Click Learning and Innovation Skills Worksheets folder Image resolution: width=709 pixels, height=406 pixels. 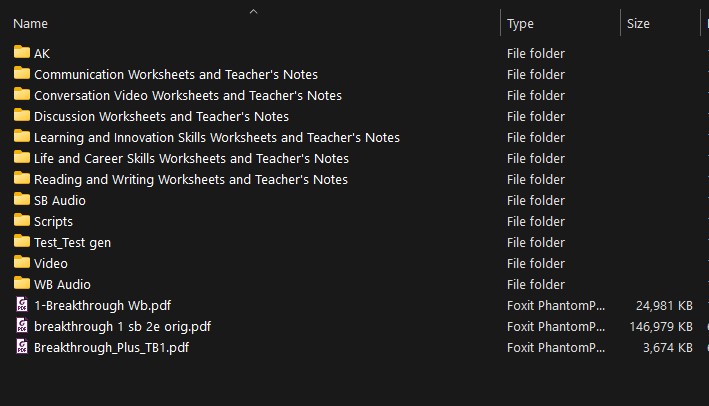click(217, 137)
